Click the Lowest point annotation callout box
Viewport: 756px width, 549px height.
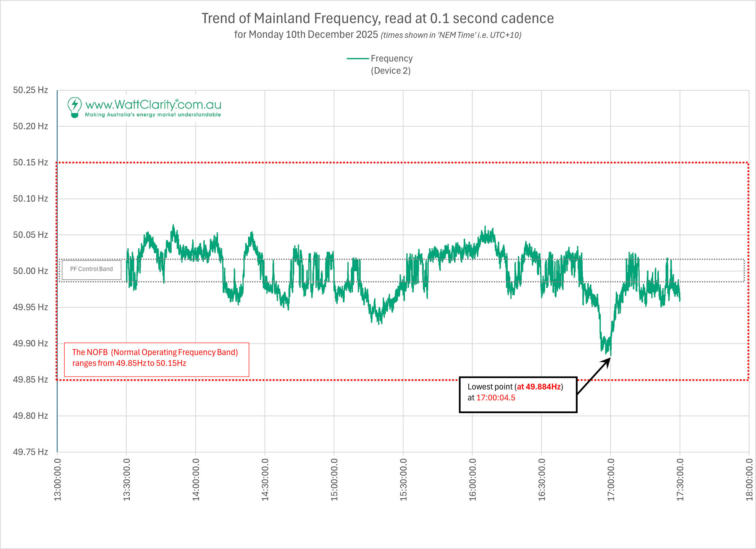[x=518, y=395]
